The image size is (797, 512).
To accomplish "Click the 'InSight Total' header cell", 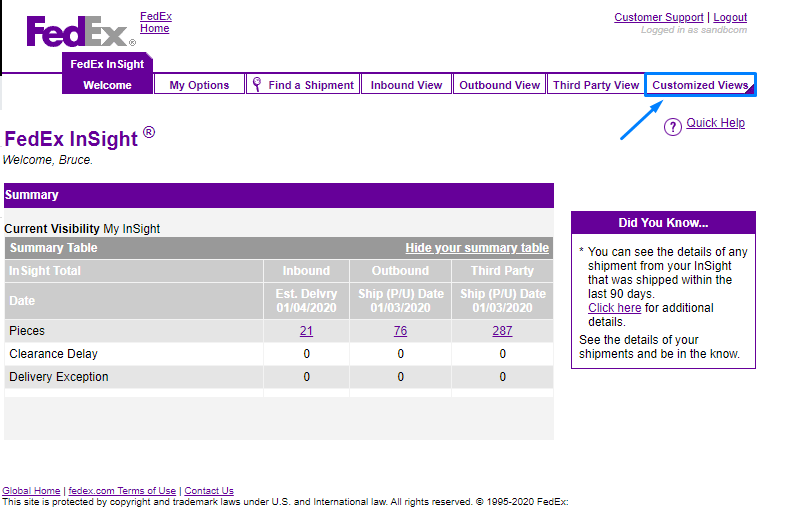I will tap(134, 271).
